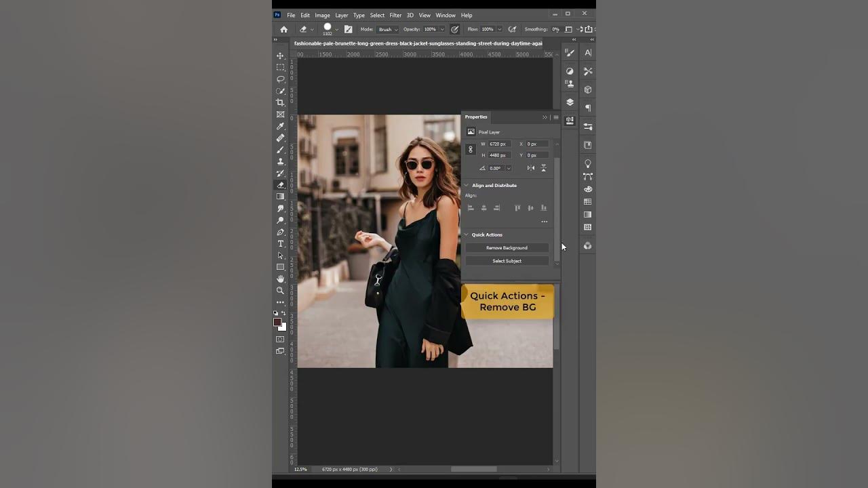Viewport: 868px width, 488px height.
Task: Open the Brush Settings panel icon
Action: [570, 53]
